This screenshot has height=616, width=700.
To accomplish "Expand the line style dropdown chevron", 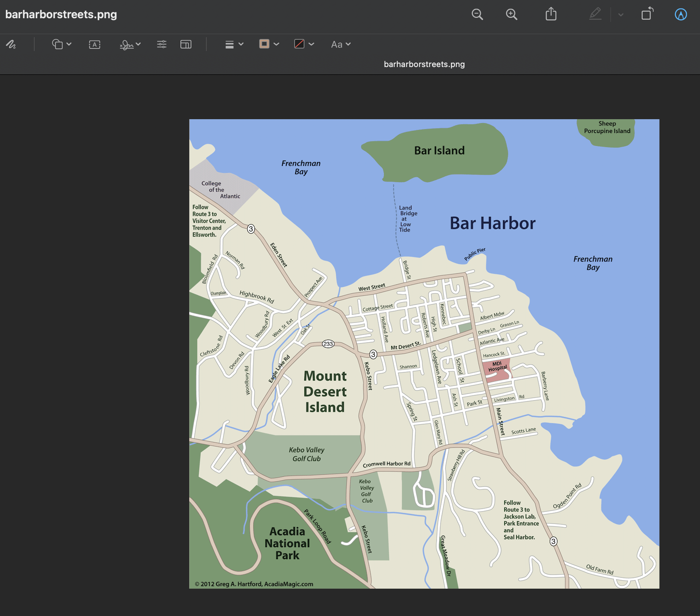I will click(241, 44).
